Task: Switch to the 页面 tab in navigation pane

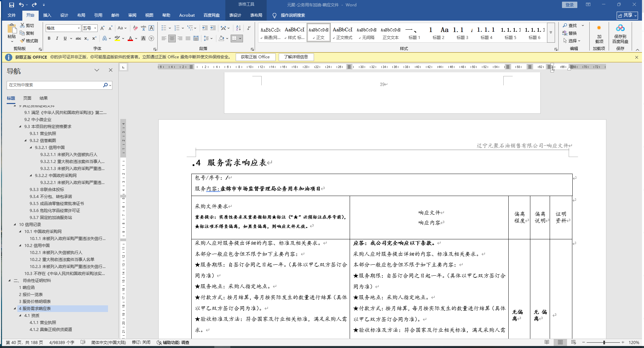Action: 27,98
